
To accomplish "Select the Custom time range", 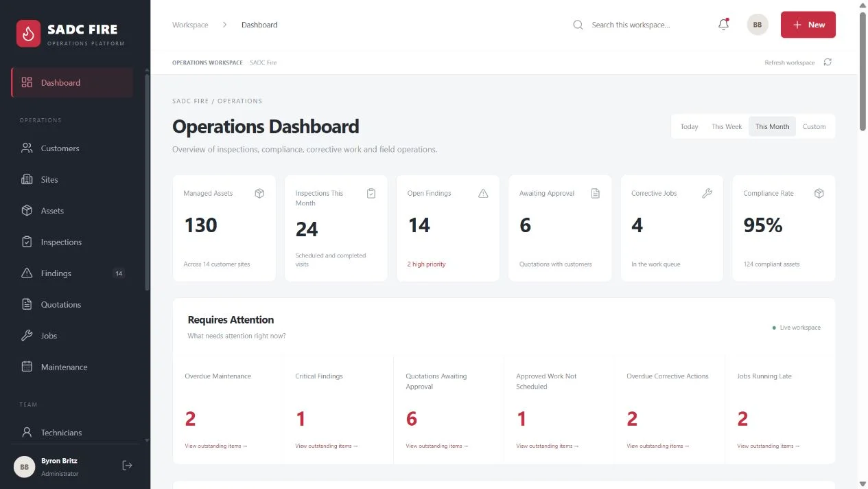I will (814, 126).
